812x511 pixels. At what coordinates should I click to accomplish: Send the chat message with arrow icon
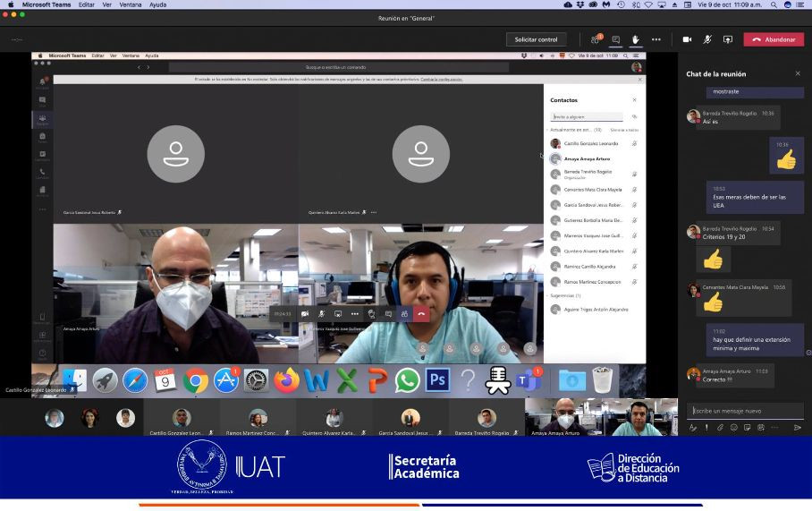798,428
